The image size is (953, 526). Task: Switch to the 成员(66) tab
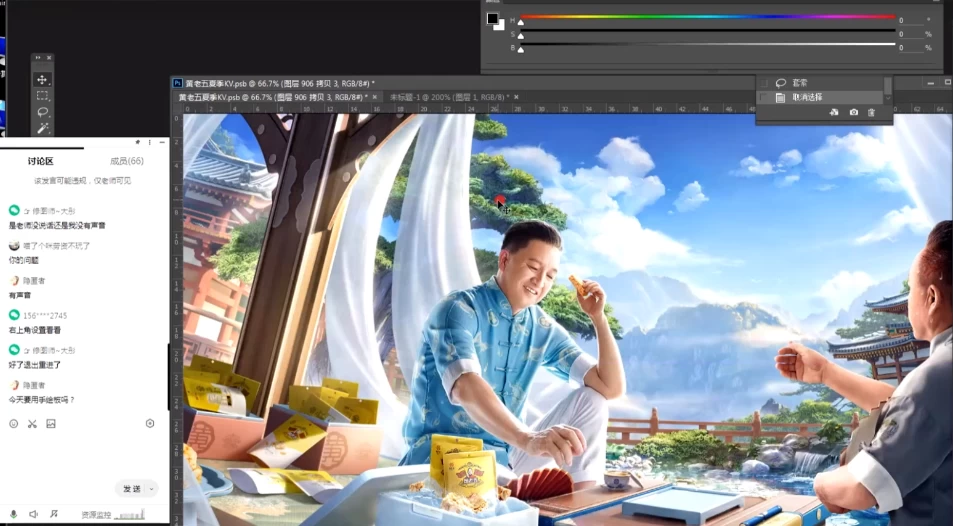(126, 161)
